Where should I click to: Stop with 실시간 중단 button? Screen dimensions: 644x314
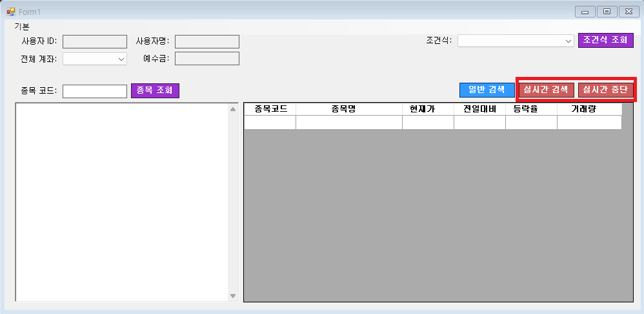[605, 90]
